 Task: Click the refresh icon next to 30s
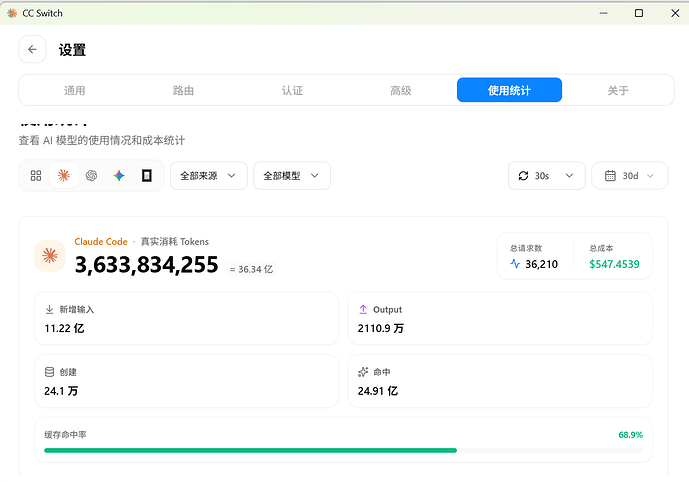[523, 176]
